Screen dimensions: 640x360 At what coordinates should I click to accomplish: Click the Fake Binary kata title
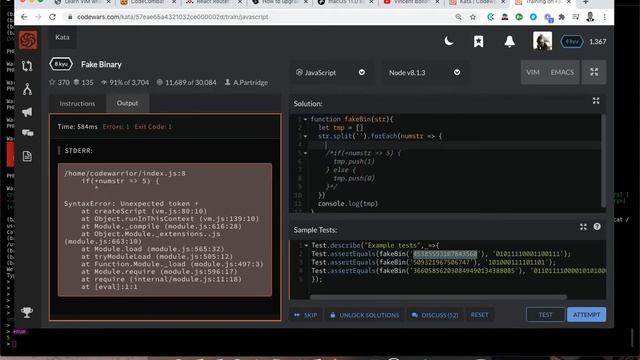tap(101, 64)
